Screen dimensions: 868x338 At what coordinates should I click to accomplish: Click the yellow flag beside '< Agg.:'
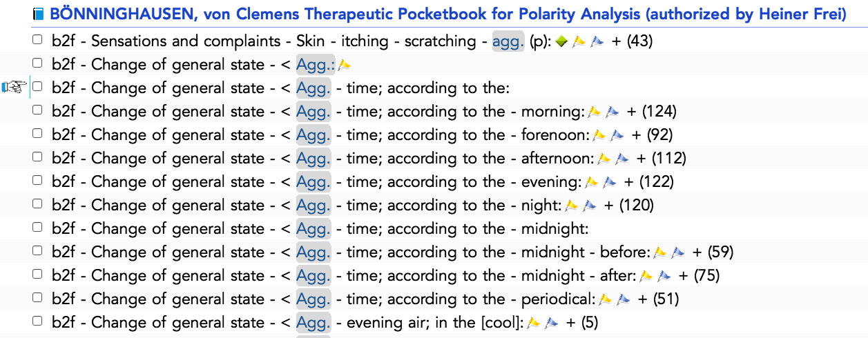pos(344,65)
